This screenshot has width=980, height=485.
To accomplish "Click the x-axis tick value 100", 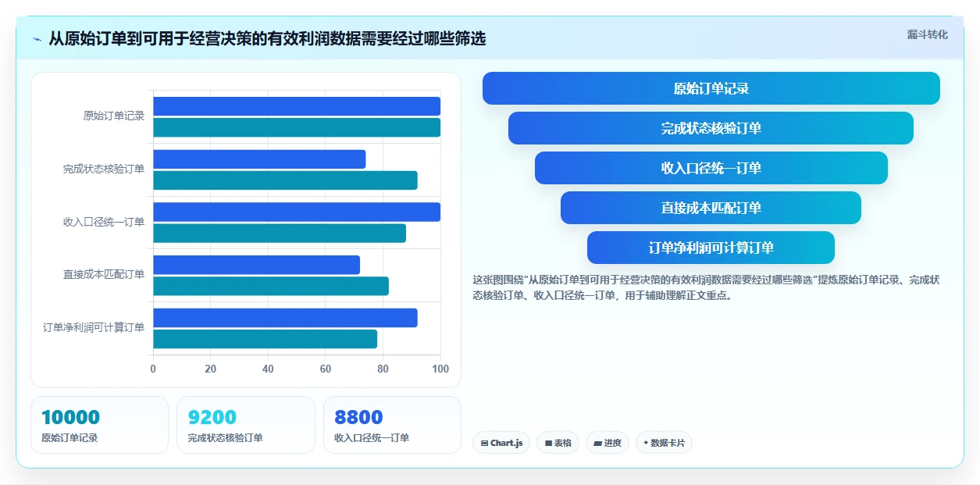I will pos(440,369).
